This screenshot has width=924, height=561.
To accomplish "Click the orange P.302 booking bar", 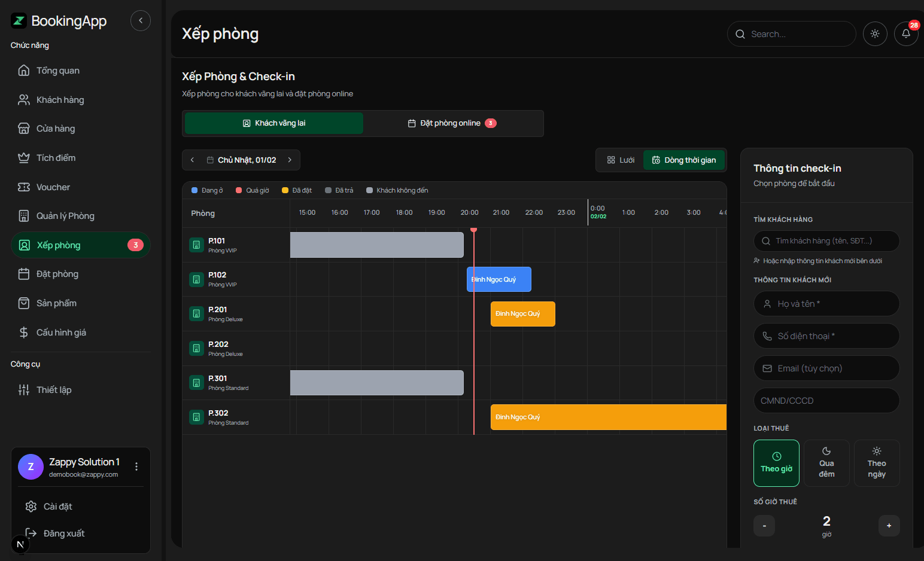I will pos(608,417).
